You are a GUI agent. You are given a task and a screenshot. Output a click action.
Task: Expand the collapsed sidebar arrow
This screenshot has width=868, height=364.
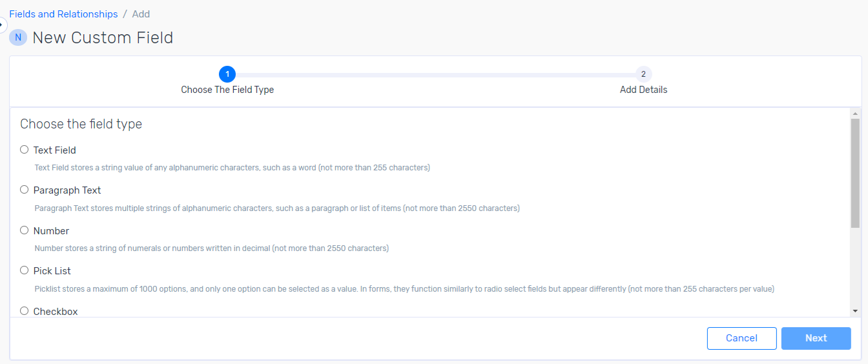[x=2, y=25]
